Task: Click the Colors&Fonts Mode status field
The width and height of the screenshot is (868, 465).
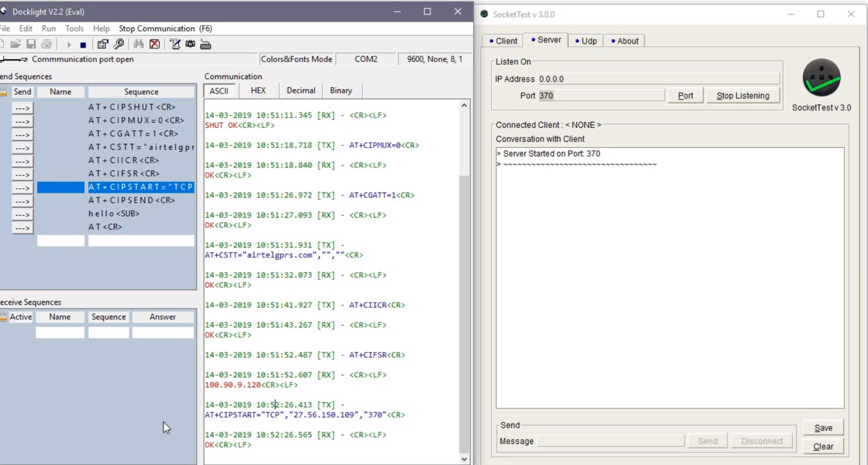Action: click(297, 59)
